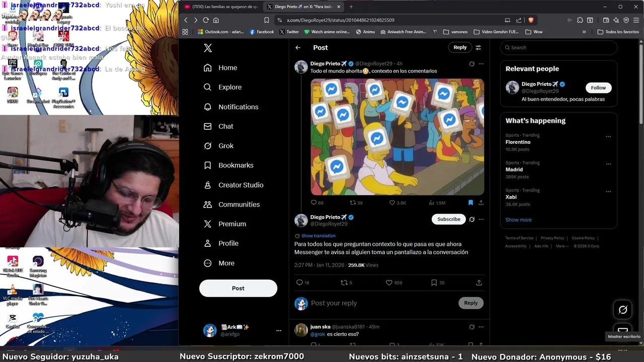Click the browser home button
The height and width of the screenshot is (362, 644).
[x=216, y=20]
